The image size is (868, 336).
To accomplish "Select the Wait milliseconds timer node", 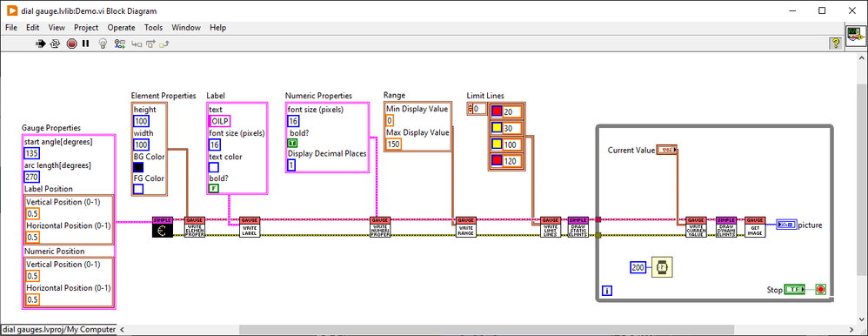I will [662, 268].
